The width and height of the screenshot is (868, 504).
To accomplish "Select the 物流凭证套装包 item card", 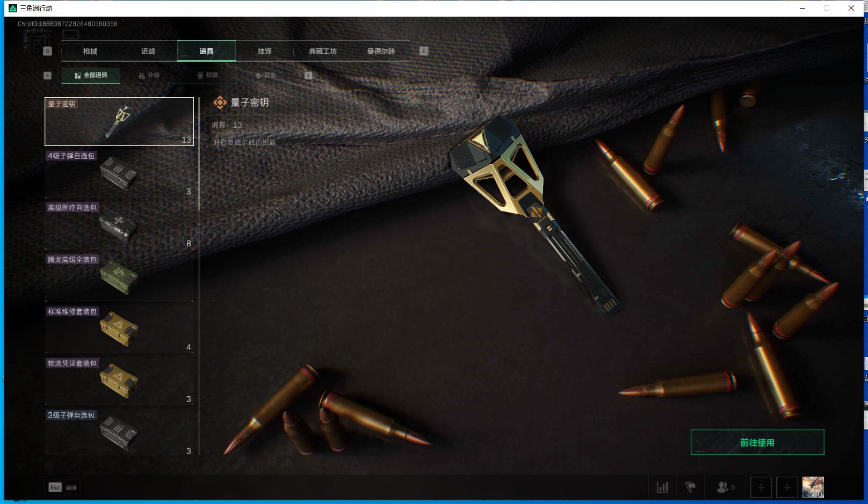I will [x=119, y=381].
